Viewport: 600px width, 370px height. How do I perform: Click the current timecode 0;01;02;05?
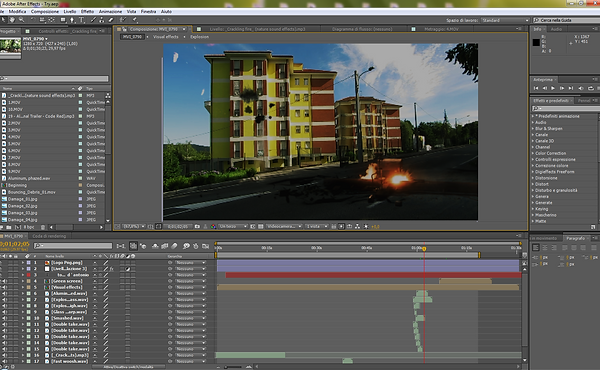(15, 244)
